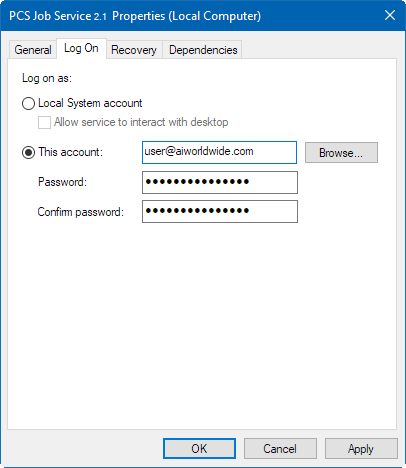Focus the Password input field
The width and height of the screenshot is (406, 468).
pos(220,182)
